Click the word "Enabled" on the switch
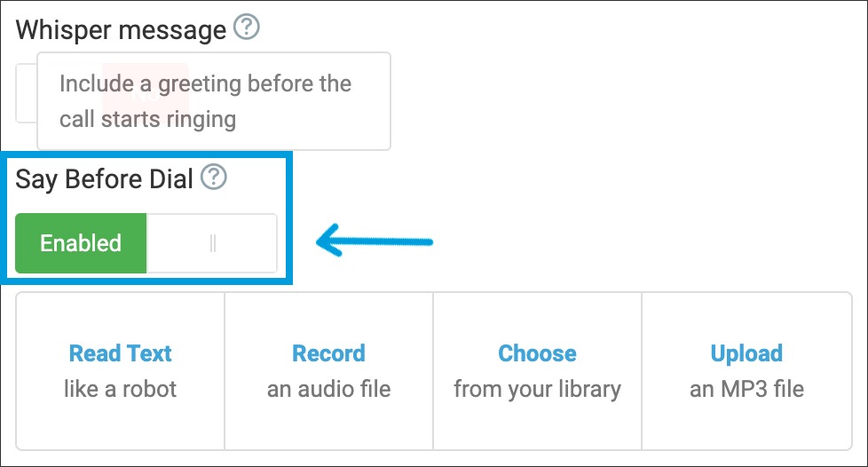 [81, 243]
